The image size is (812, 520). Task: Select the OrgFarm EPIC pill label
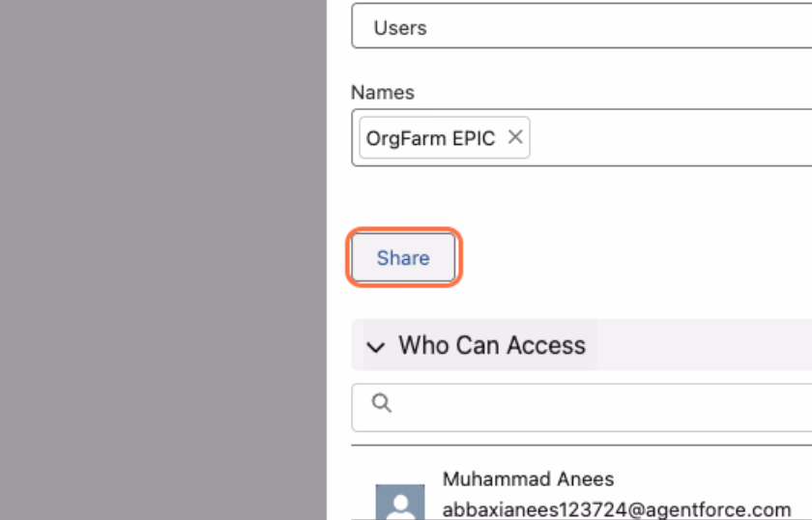[430, 138]
